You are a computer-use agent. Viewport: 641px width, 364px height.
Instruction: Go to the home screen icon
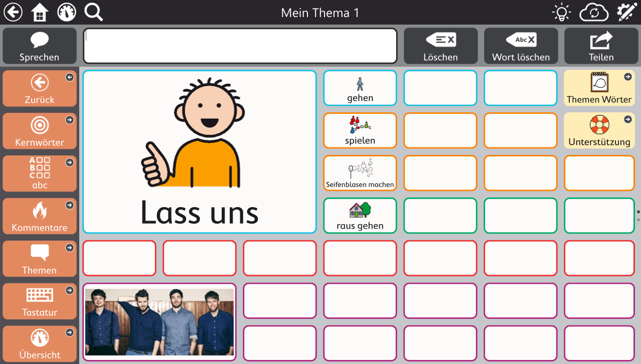pyautogui.click(x=40, y=13)
